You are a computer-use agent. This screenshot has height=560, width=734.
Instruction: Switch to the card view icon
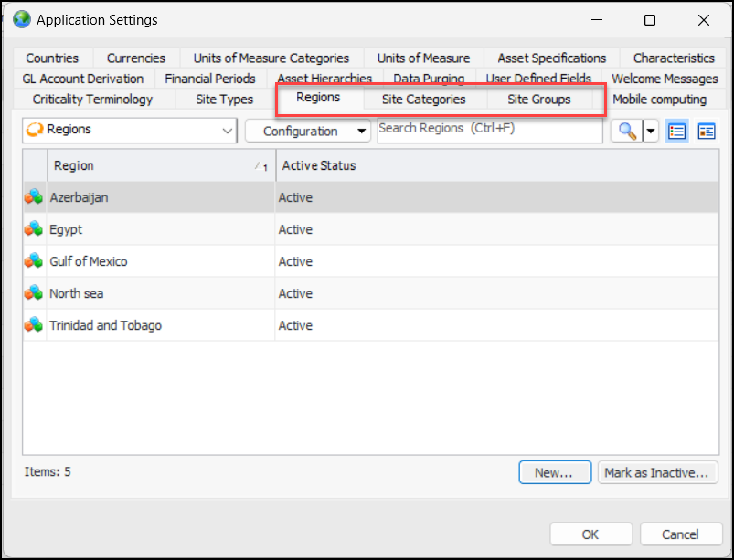point(706,131)
